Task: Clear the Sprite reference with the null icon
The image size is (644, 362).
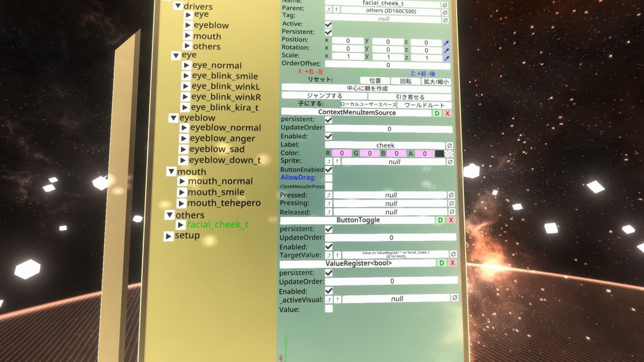Action: click(x=450, y=162)
